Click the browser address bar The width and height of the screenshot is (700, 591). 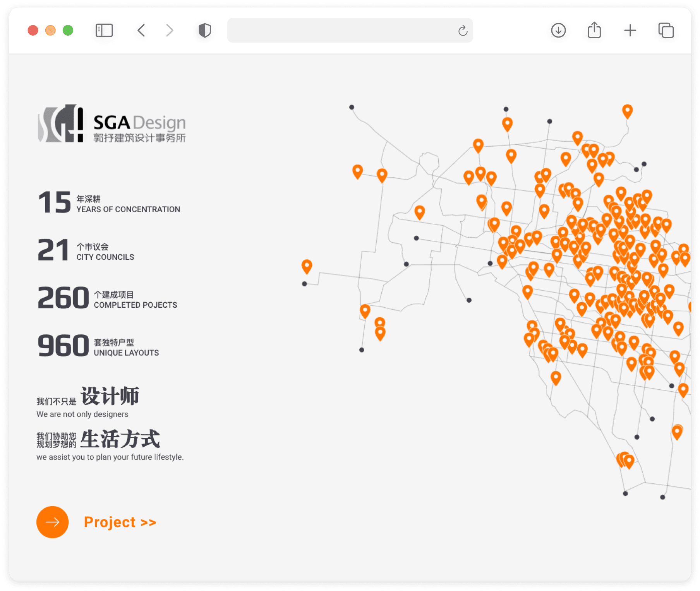[350, 30]
